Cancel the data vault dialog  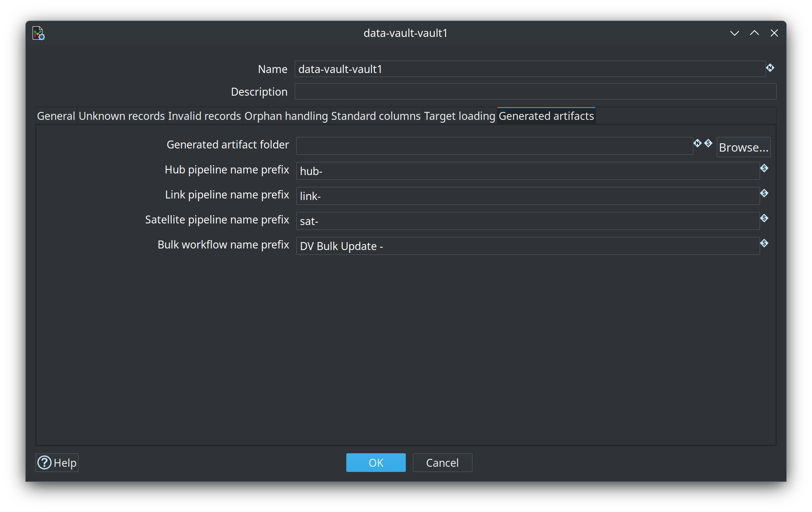coord(442,463)
